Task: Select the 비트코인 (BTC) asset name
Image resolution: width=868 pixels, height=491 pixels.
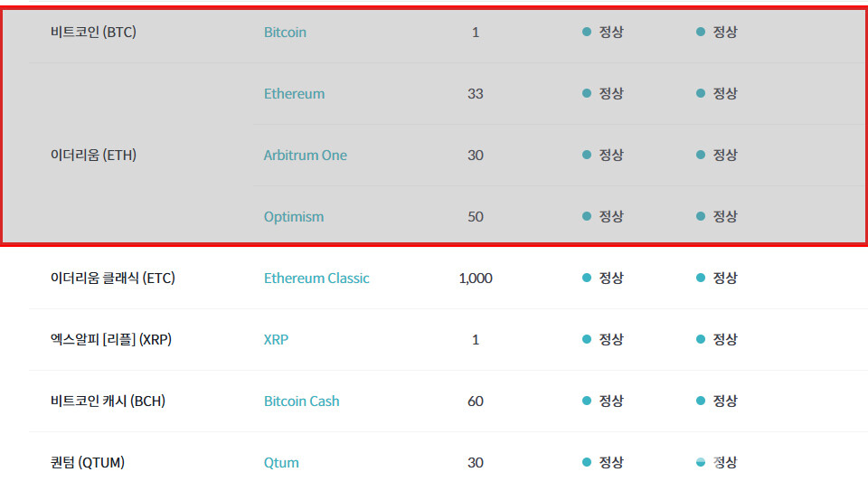Action: pos(93,33)
